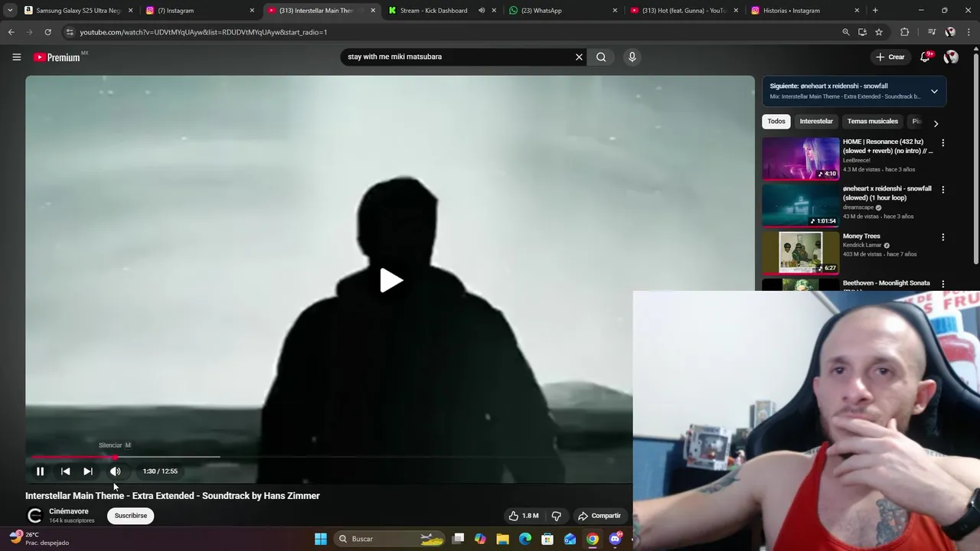
Task: Open the Cinémavore channel avatar
Action: pyautogui.click(x=34, y=516)
